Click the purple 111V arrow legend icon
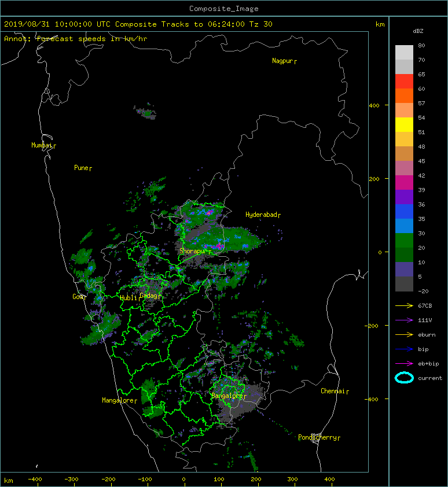 [404, 320]
